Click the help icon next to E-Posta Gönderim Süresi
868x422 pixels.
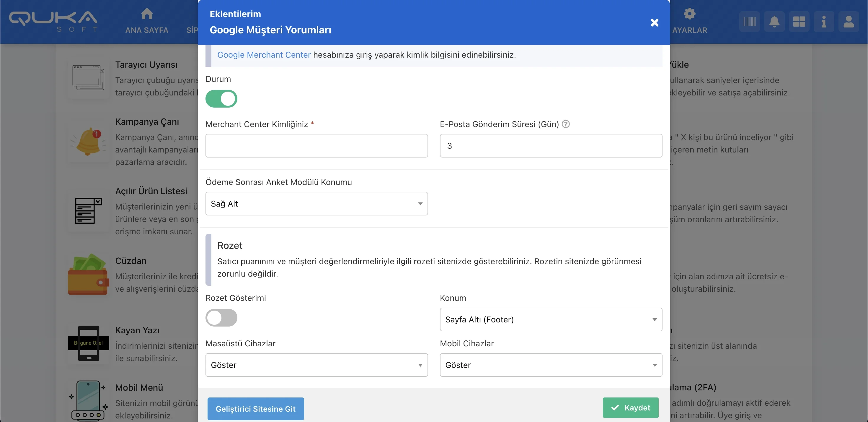566,124
